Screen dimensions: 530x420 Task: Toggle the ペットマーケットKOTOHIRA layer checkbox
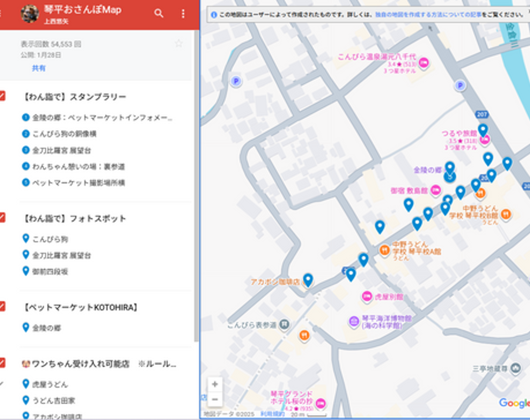point(2,306)
